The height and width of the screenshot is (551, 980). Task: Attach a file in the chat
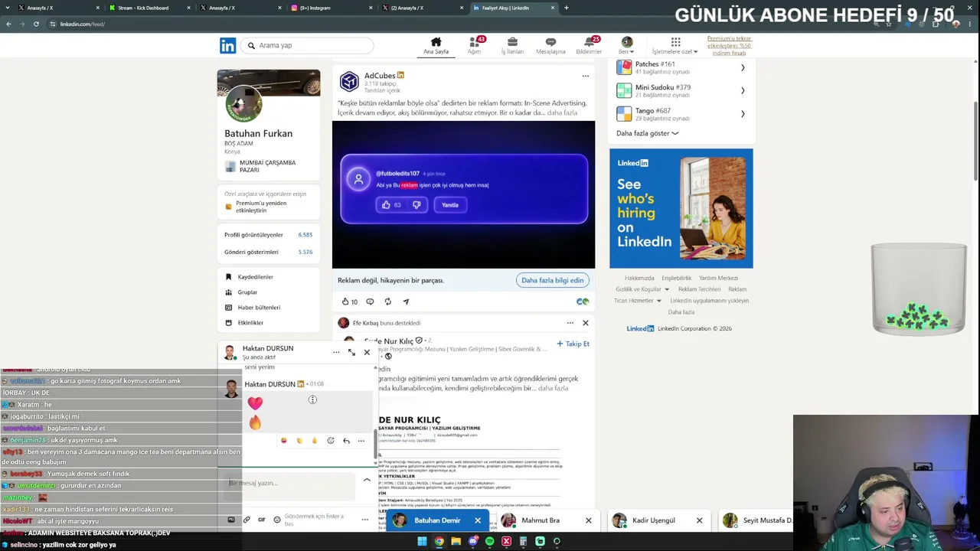(x=247, y=520)
